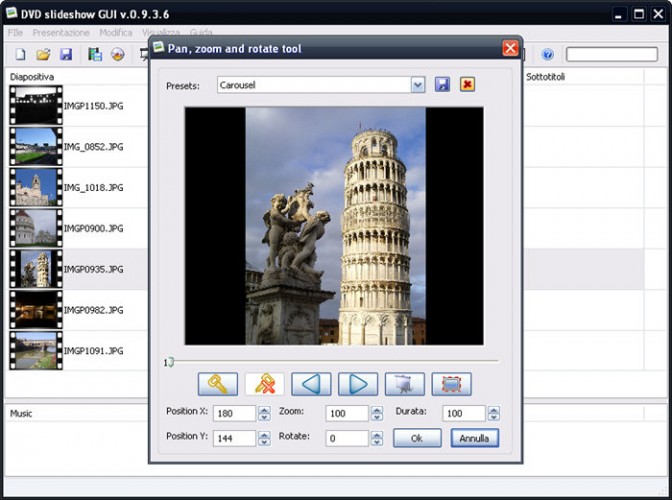The height and width of the screenshot is (500, 672).
Task: Add keyframe with the gold key button
Action: (218, 384)
